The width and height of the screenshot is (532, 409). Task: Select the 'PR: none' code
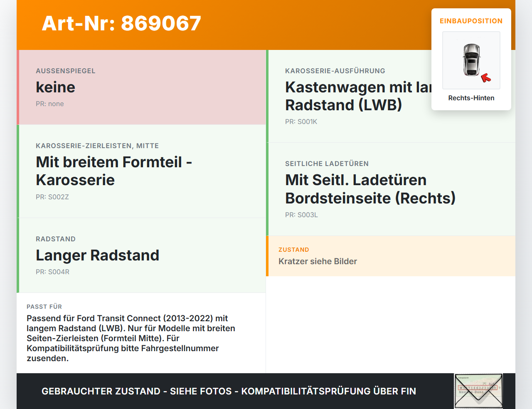50,104
